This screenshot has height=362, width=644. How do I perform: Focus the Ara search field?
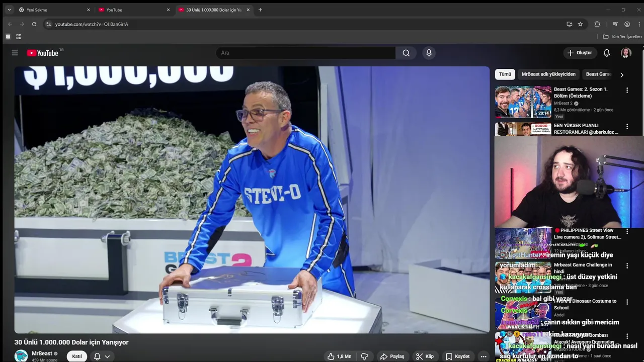306,53
